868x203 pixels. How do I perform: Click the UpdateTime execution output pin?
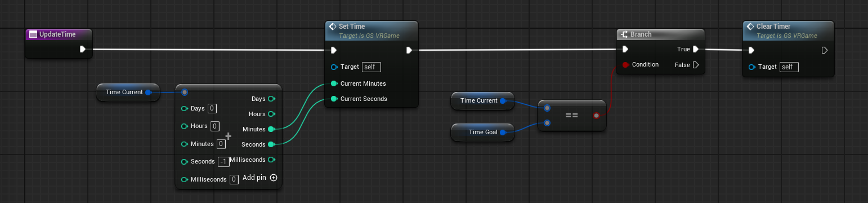point(83,50)
